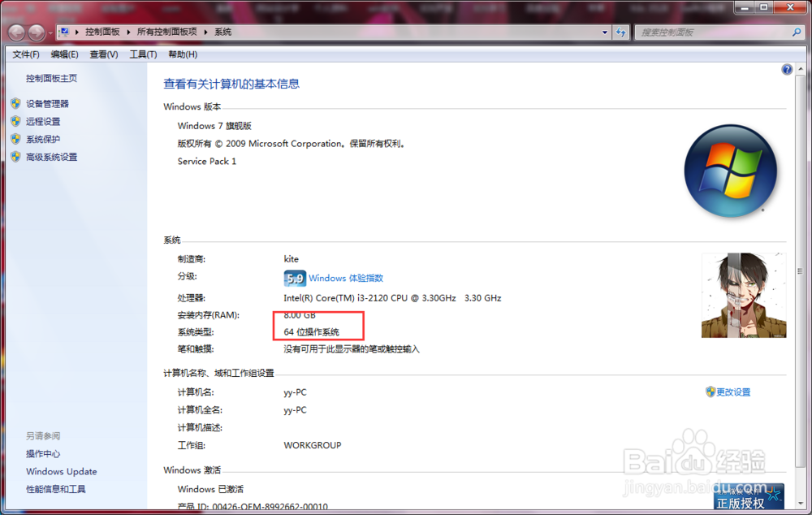Screen dimensions: 812x515
Task: Click the shield icon next to 更改设置
Action: tap(710, 392)
